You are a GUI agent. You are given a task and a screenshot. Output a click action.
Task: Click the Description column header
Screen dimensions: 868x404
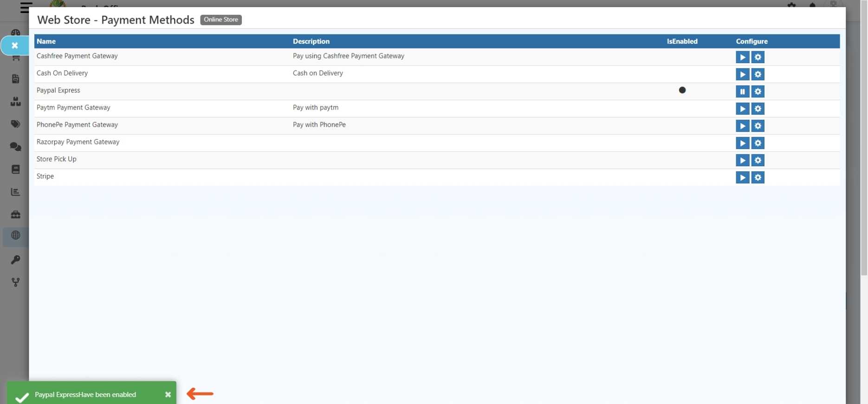[x=311, y=41]
